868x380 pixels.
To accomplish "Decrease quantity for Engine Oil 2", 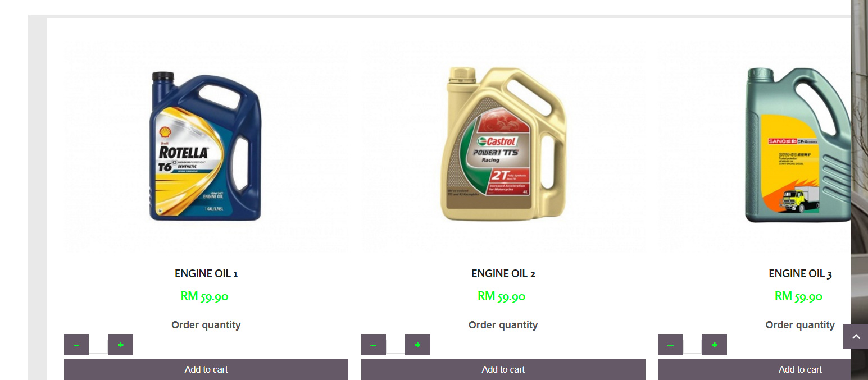I will pos(374,345).
